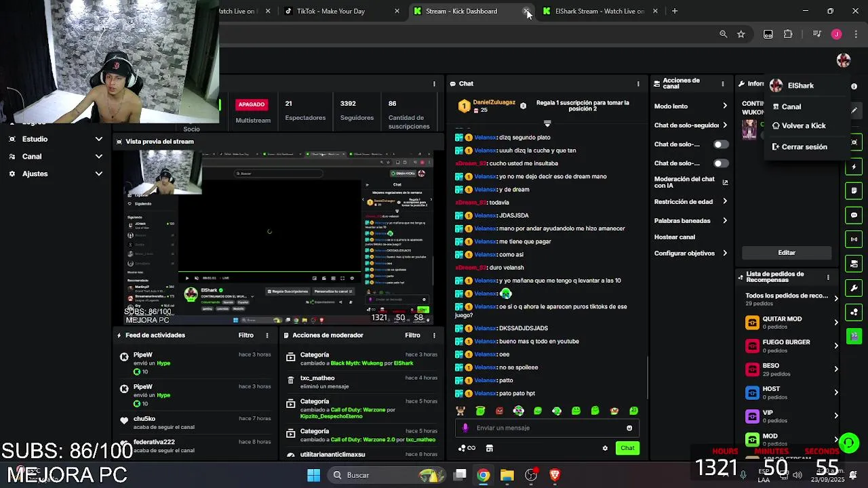The image size is (868, 488).
Task: Open Filtro in Feed de actividades
Action: point(246,335)
